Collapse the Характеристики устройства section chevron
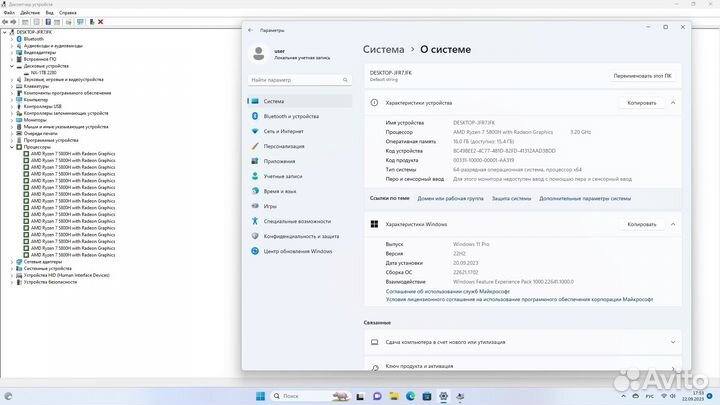 coord(673,103)
